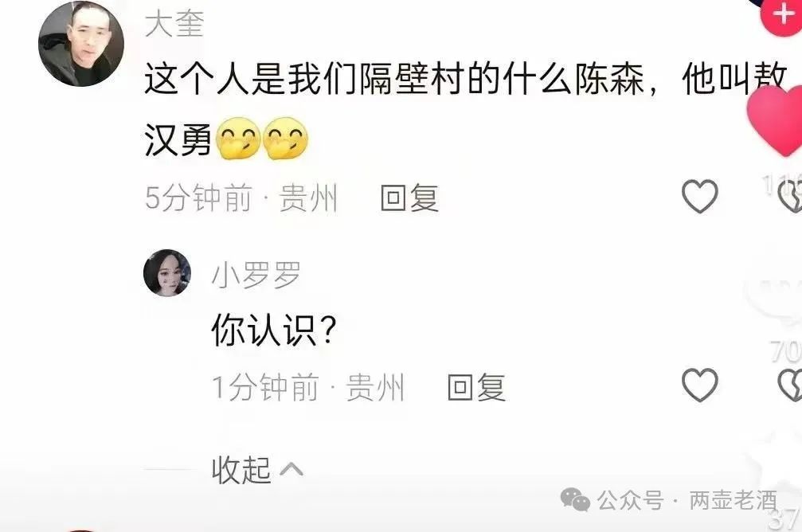Click the WeChat logo watermark
Screen dimensions: 802x532
click(x=575, y=499)
